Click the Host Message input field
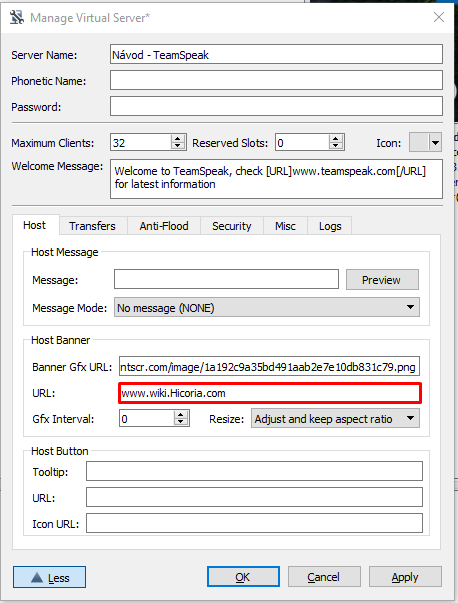458x603 pixels. tap(227, 279)
